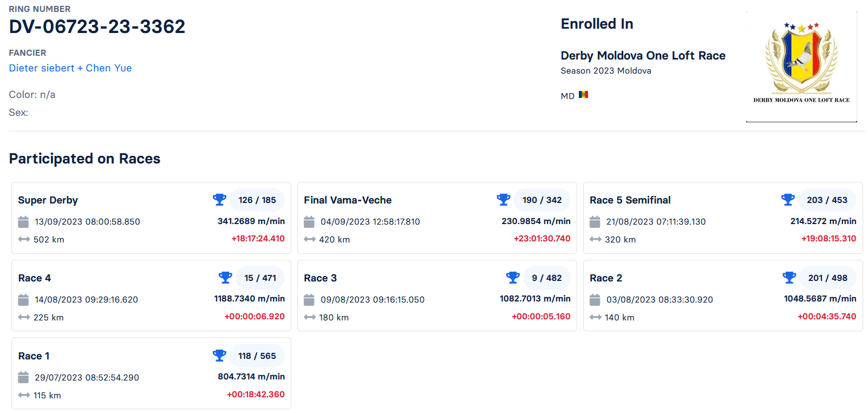This screenshot has width=868, height=413.
Task: Click the Race 2 trophy icon
Action: tap(789, 278)
